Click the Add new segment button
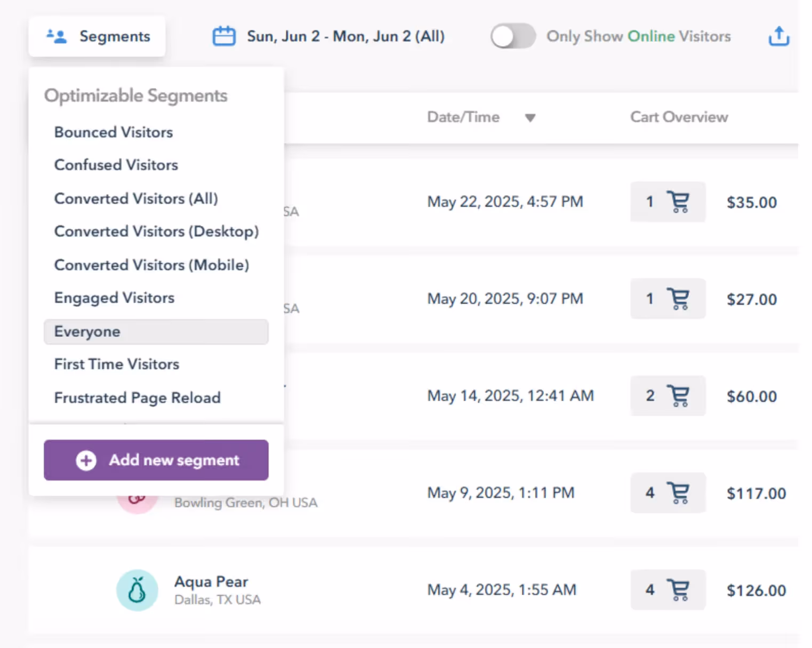This screenshot has width=812, height=648. pos(156,460)
